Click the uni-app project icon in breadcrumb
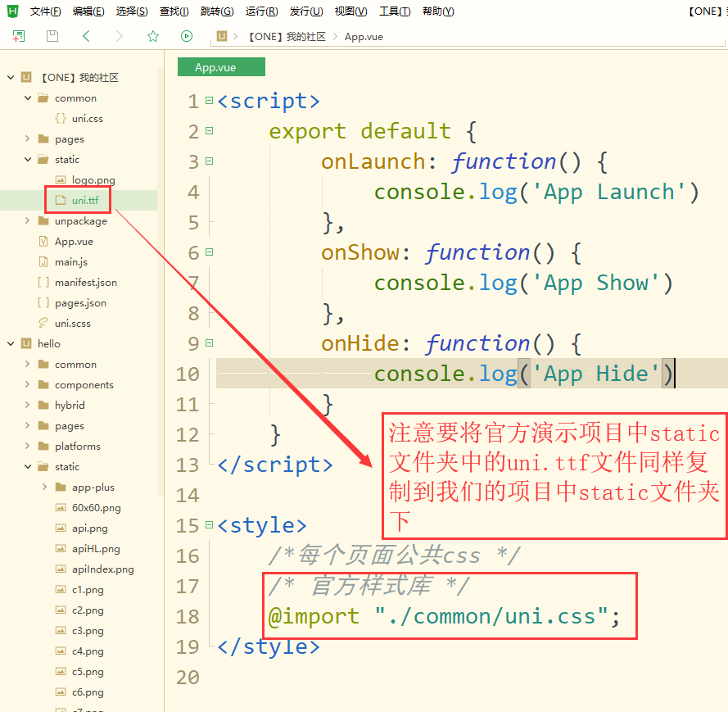 click(x=222, y=36)
